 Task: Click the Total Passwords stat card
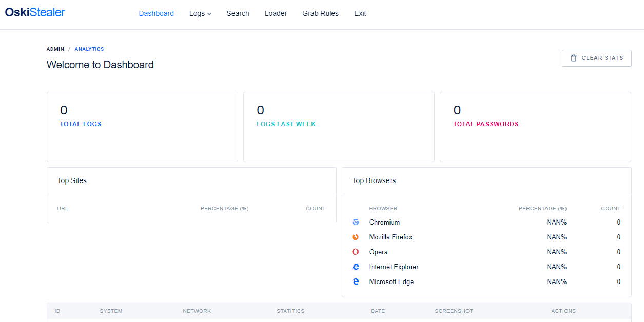[535, 127]
